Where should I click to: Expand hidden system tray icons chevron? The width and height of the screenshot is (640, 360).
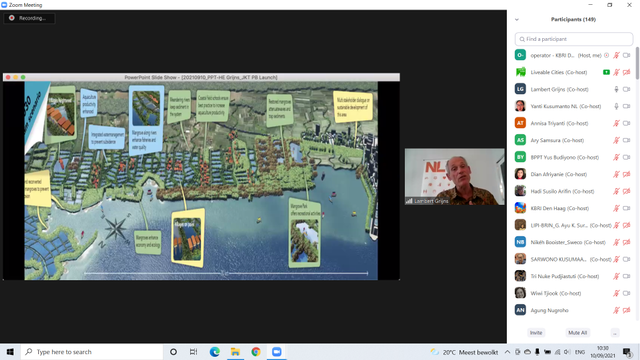[x=507, y=352]
